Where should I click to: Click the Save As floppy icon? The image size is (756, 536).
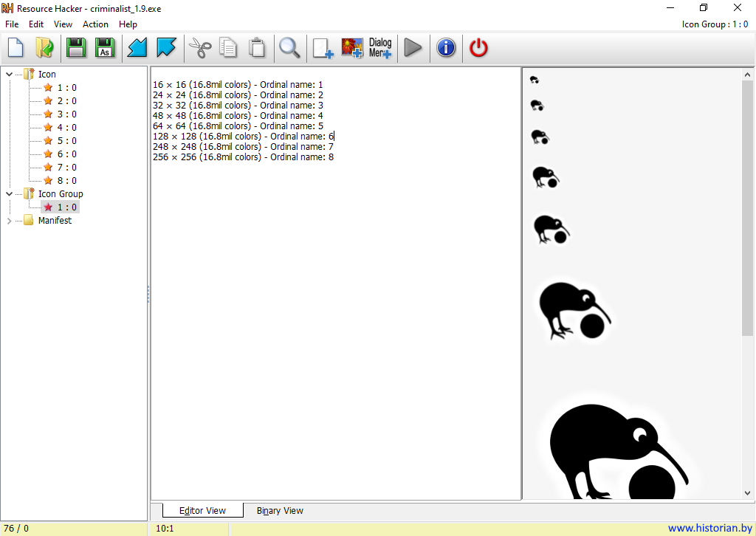[105, 48]
